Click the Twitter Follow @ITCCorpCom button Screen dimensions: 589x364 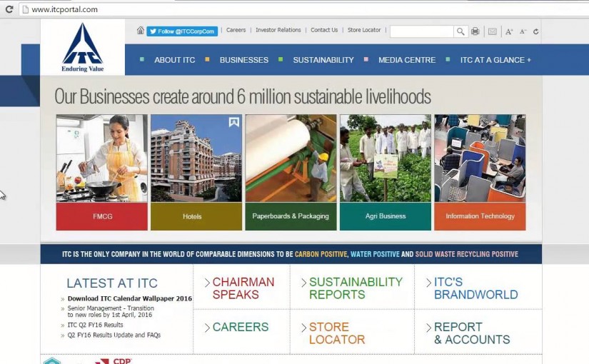point(182,31)
